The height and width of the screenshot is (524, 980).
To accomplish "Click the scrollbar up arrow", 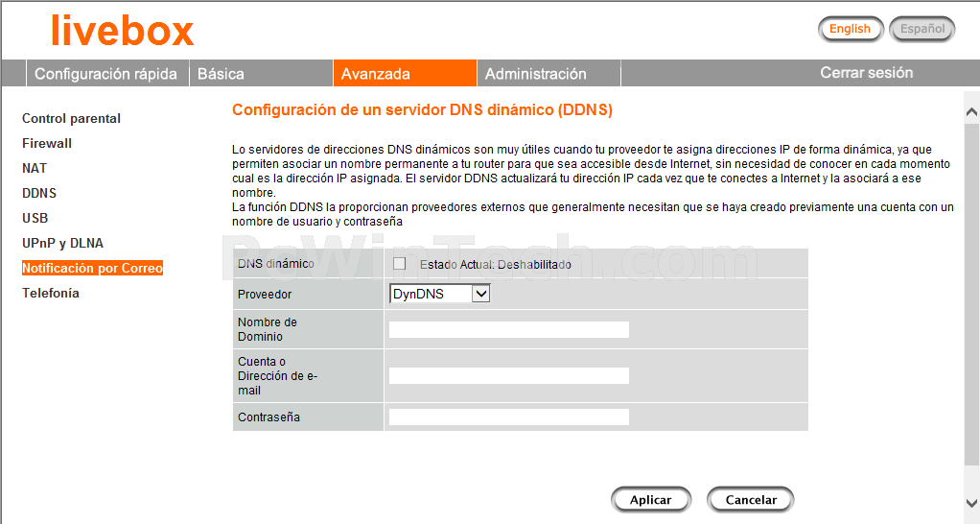I will point(971,112).
